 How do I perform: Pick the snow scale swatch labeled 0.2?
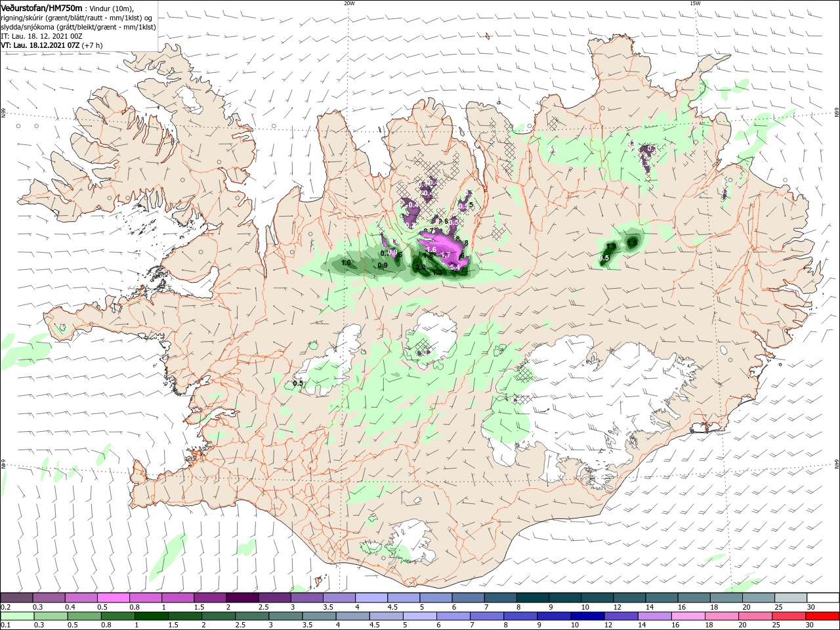point(16,598)
